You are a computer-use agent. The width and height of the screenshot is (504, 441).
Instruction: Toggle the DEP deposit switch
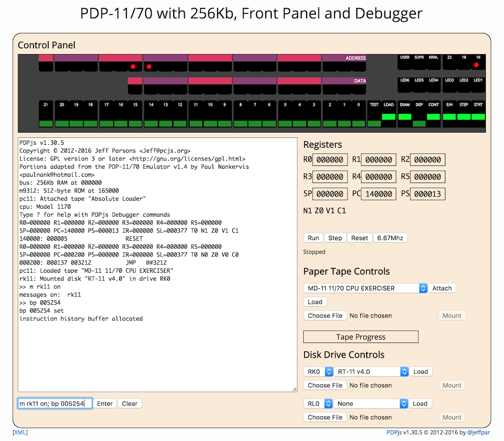[x=419, y=115]
